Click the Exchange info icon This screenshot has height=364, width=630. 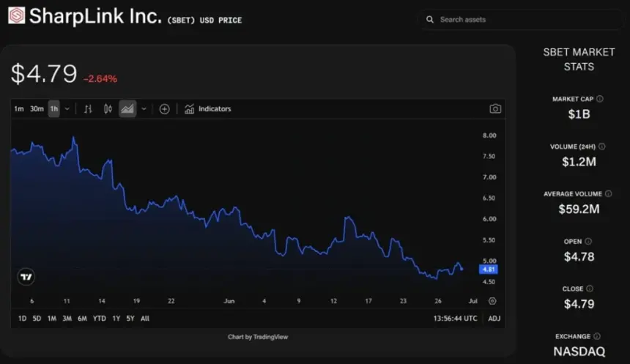point(597,336)
